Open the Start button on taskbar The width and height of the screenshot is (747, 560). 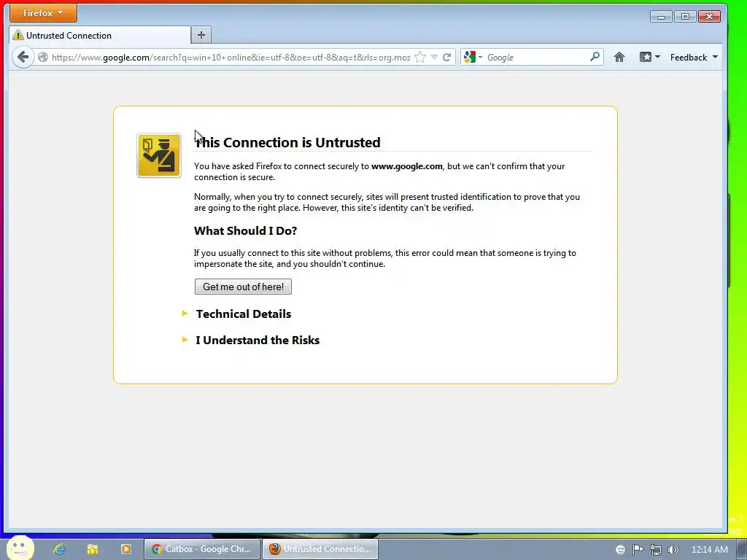[20, 548]
